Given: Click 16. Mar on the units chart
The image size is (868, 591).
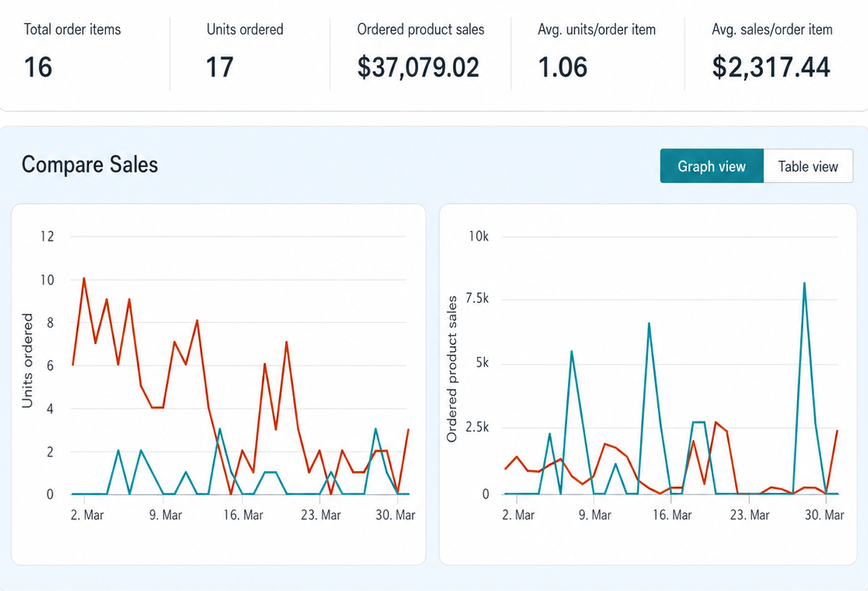Looking at the screenshot, I should 243,515.
